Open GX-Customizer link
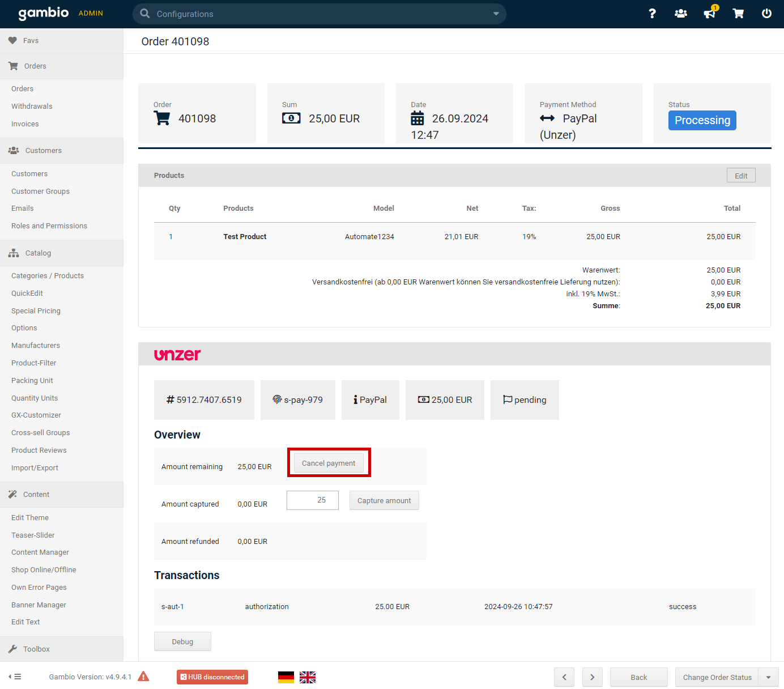This screenshot has height=689, width=784. pos(36,415)
